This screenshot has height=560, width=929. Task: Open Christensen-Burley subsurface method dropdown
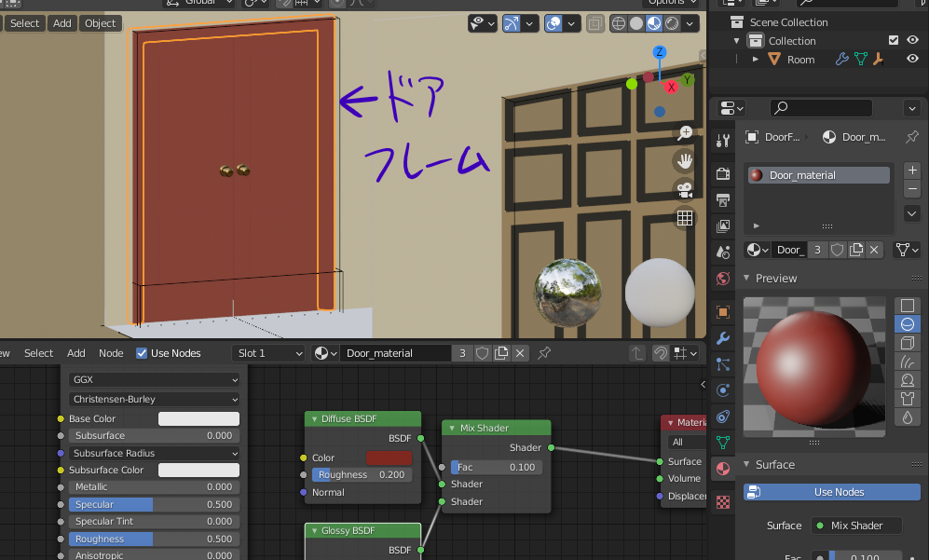click(154, 400)
